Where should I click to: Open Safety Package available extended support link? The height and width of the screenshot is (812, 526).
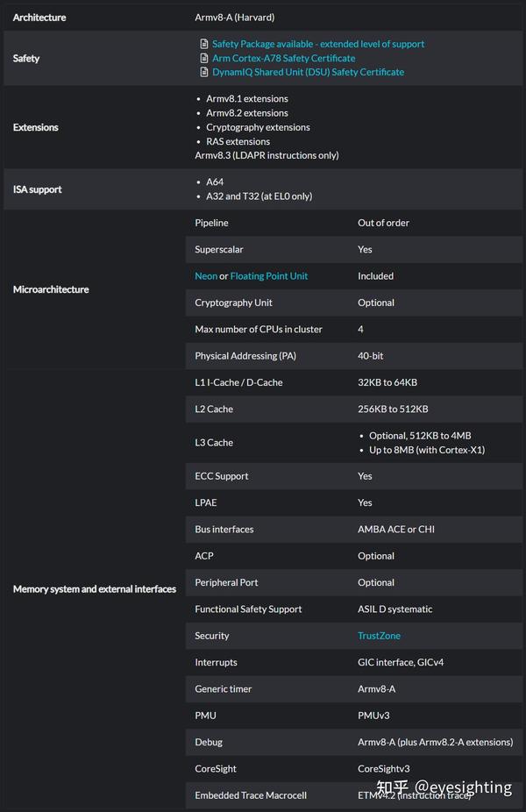(x=317, y=44)
